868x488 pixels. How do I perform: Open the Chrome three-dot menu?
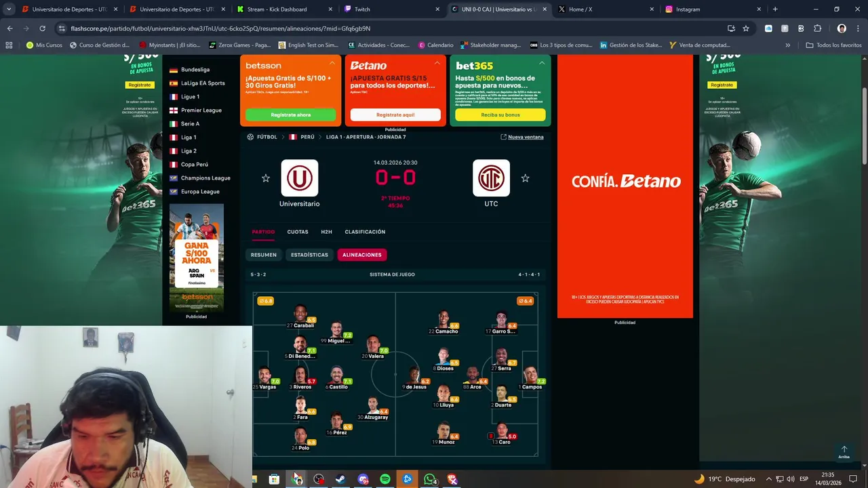[858, 28]
